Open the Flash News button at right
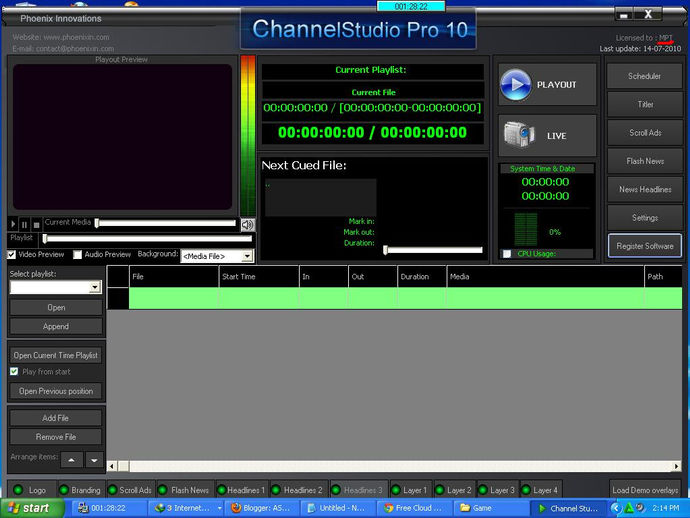The height and width of the screenshot is (518, 690). coord(644,161)
